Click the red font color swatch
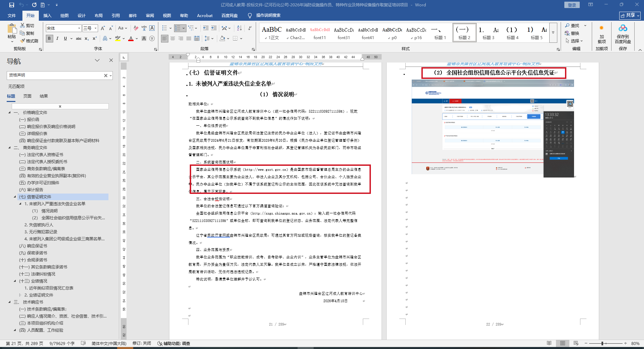The image size is (644, 349). (x=131, y=38)
